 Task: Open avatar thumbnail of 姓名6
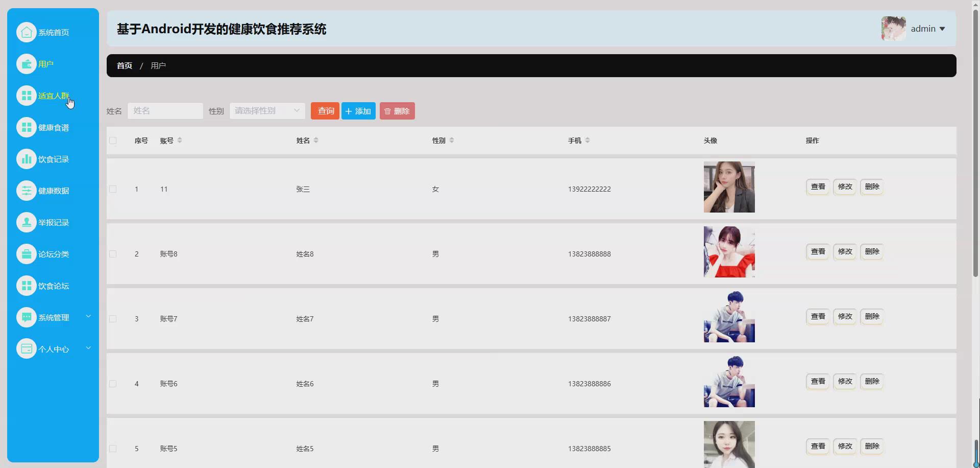[x=729, y=382]
